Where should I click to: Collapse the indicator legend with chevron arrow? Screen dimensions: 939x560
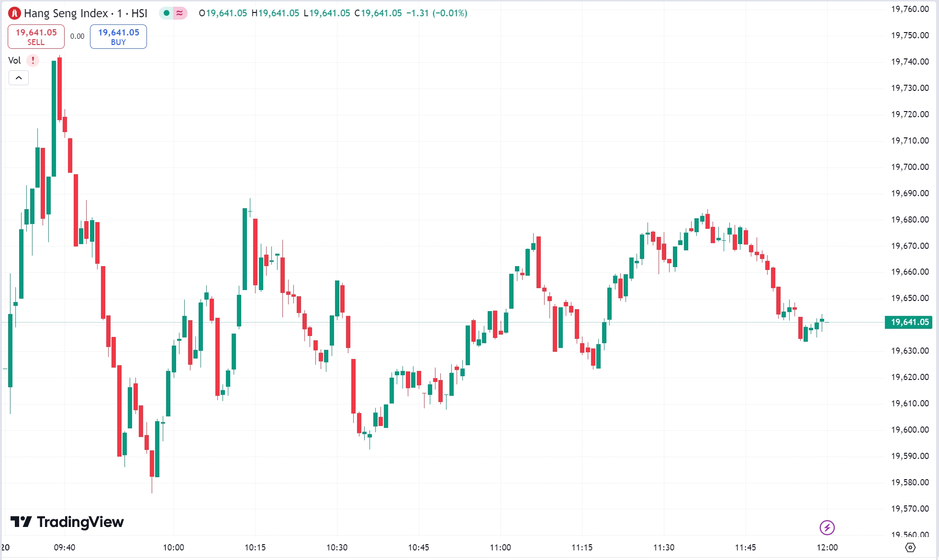[x=19, y=78]
